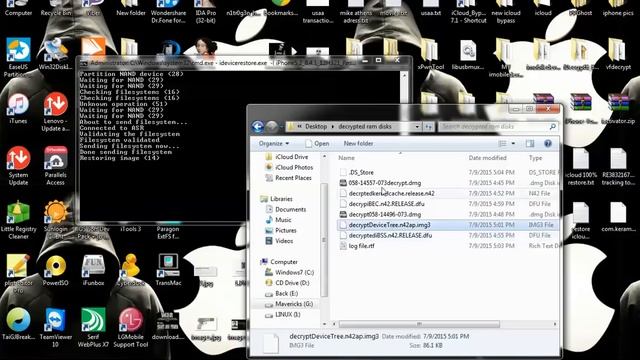Sort by Date modified column header
640x360 pixels.
(x=487, y=158)
